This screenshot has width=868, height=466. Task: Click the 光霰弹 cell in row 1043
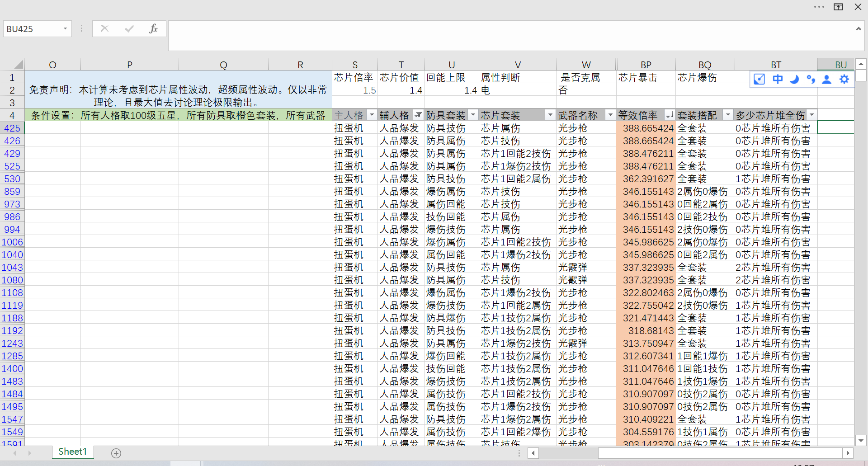click(586, 267)
